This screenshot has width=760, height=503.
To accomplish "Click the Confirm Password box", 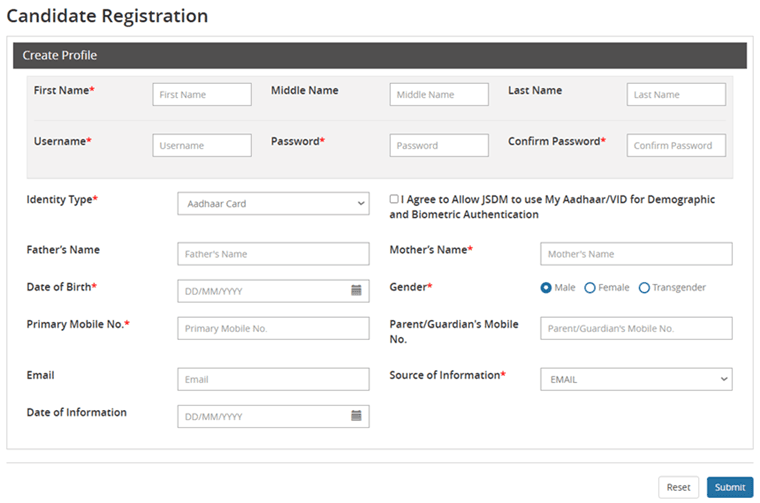I will pos(676,146).
